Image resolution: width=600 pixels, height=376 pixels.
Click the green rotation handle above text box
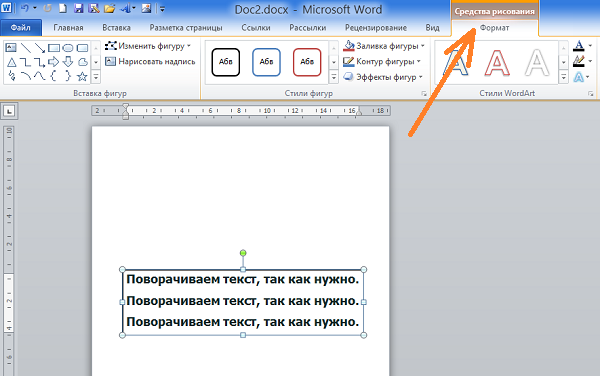coord(243,253)
